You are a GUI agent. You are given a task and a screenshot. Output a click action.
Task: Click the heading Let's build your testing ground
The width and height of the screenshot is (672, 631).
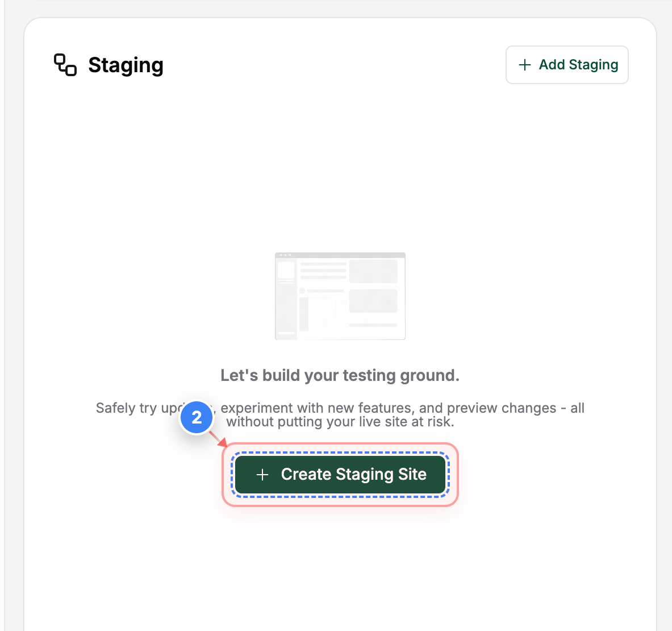pyautogui.click(x=340, y=375)
